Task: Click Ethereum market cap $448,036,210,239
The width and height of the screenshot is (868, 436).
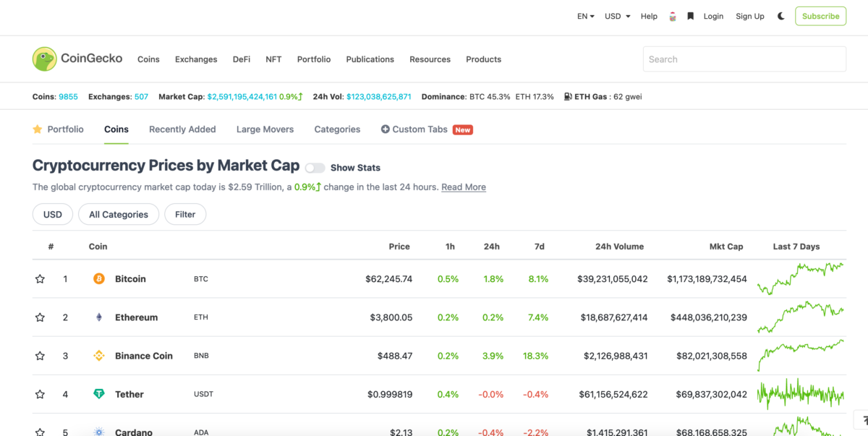Action: point(709,317)
